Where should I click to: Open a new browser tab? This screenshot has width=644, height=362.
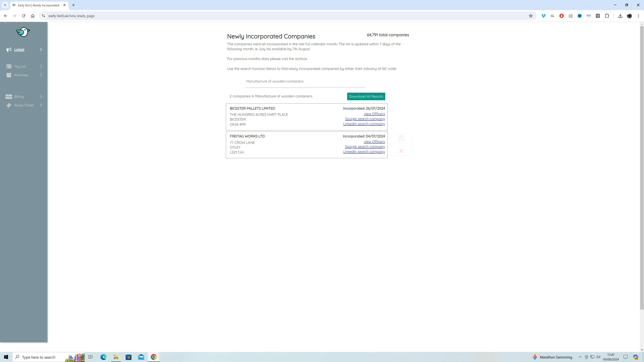coord(73,5)
